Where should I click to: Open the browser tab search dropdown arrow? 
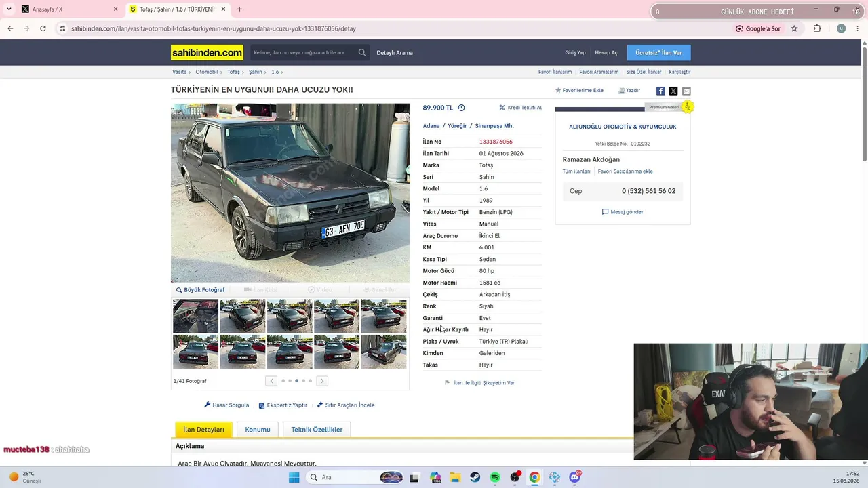tap(9, 9)
